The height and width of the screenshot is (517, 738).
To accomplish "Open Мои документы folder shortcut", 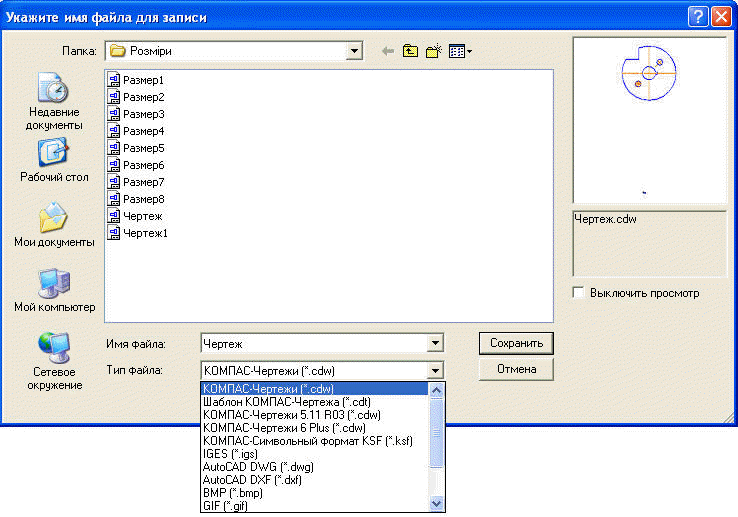I will click(x=54, y=225).
